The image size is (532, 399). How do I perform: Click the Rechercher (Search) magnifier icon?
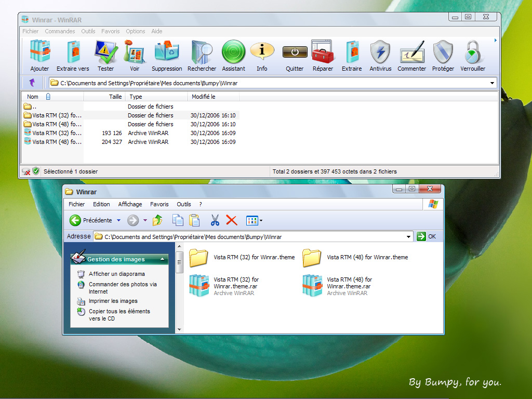202,52
